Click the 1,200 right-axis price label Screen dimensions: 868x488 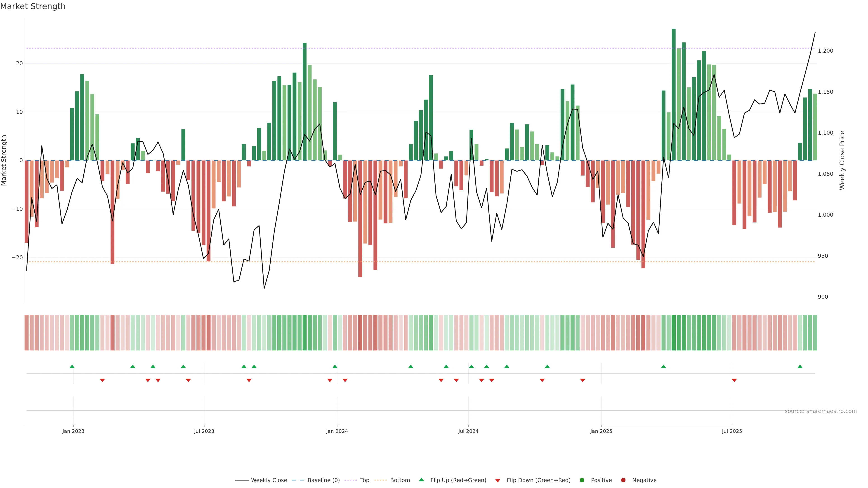pos(825,51)
